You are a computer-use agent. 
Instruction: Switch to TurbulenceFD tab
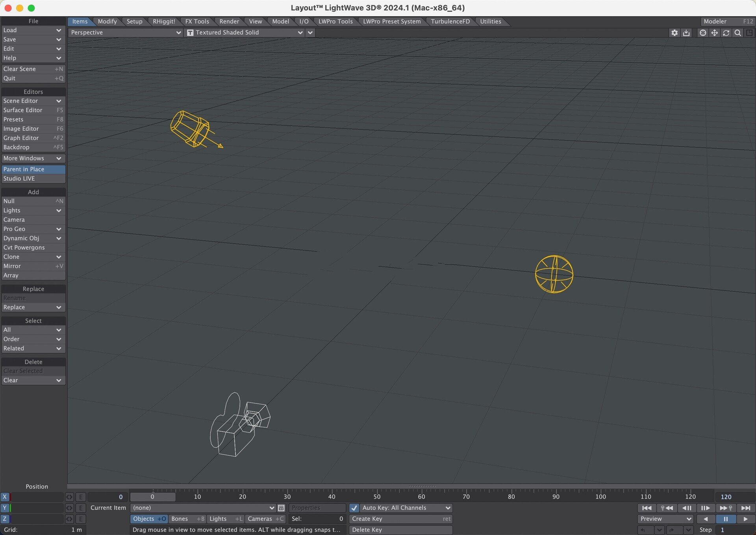pos(450,21)
